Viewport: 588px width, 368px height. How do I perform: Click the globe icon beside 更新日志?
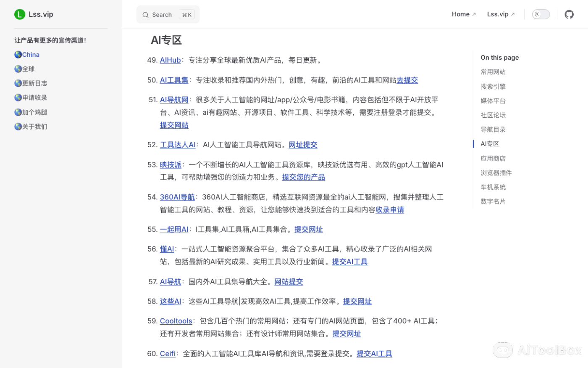[18, 83]
